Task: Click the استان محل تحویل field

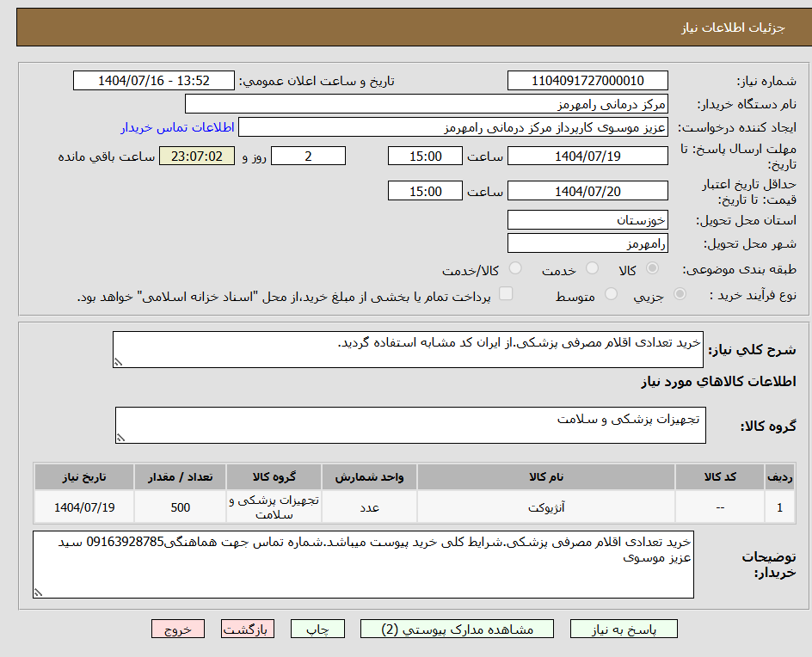Action: 587,220
